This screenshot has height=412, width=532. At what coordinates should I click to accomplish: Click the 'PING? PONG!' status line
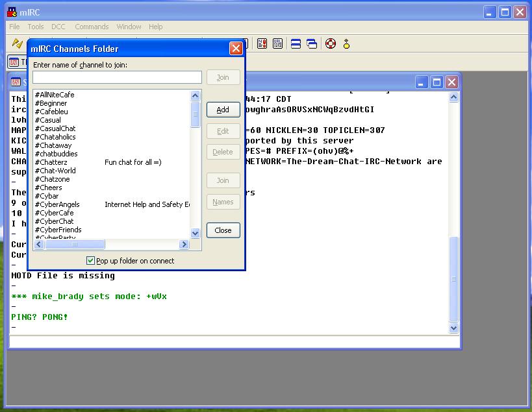click(40, 317)
